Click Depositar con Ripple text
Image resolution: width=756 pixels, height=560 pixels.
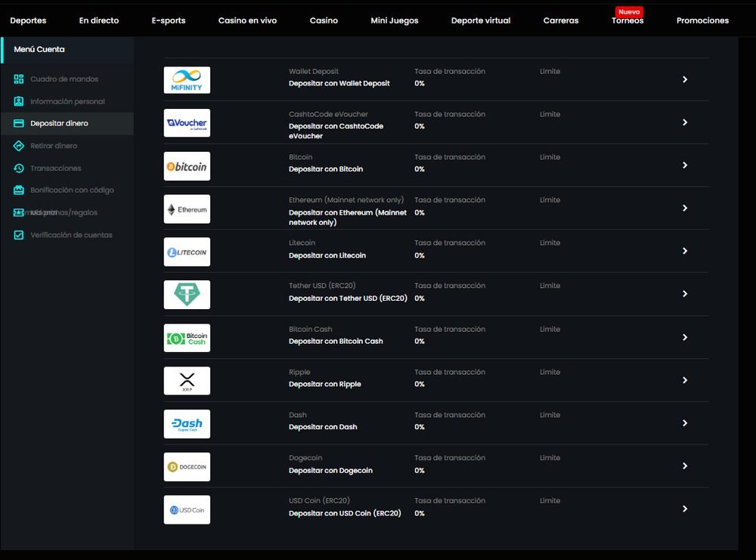point(325,384)
